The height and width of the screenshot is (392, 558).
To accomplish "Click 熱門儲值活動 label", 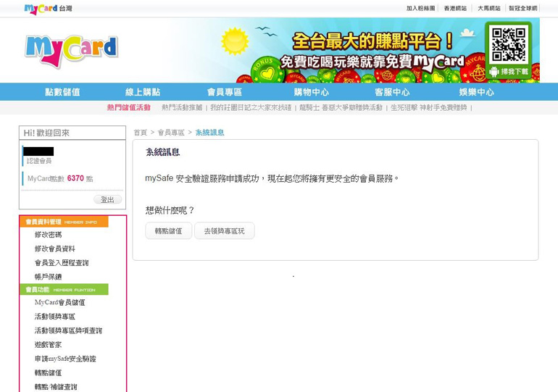I will pyautogui.click(x=128, y=107).
